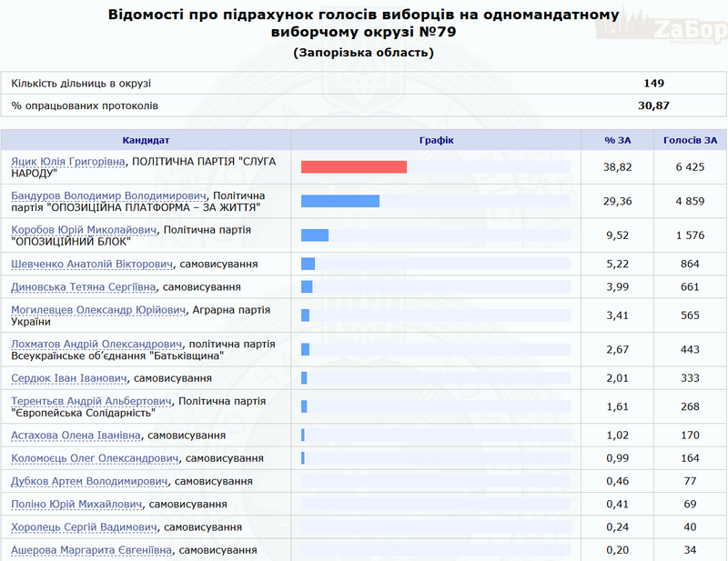Open the Коломоєць Олег Олександрович link

[94, 457]
